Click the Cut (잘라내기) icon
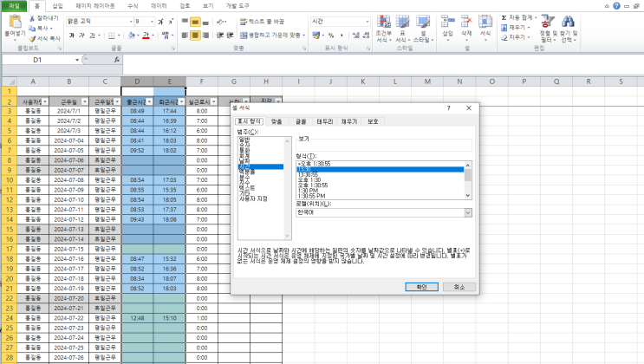The height and width of the screenshot is (364, 644). (x=42, y=17)
